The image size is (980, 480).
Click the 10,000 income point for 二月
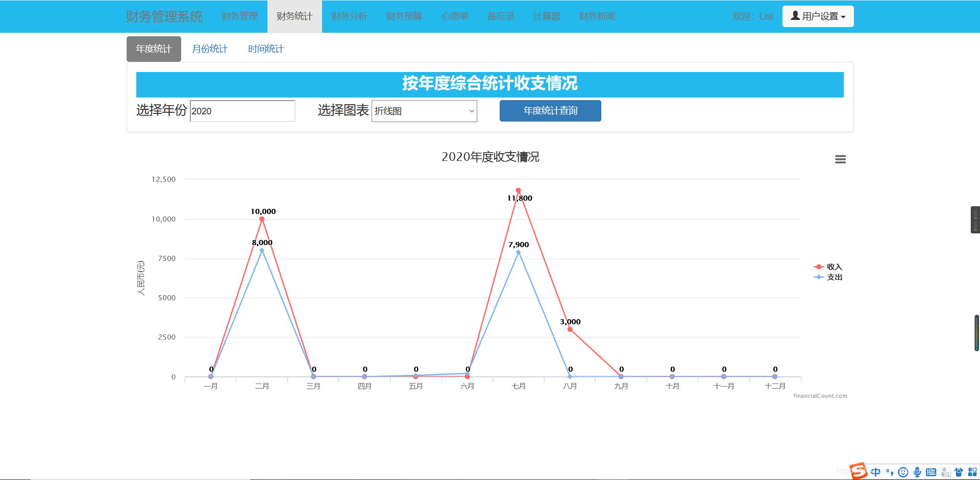point(262,219)
